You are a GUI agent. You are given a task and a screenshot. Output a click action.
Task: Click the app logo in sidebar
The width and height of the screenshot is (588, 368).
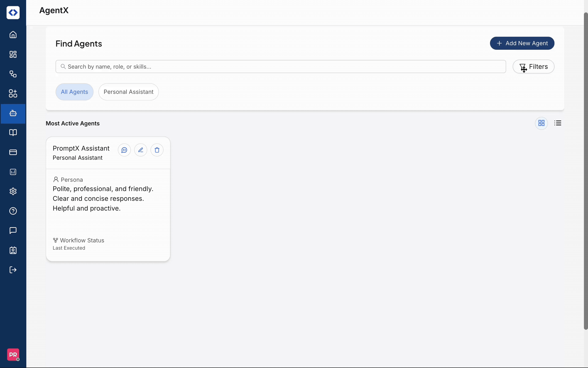[13, 13]
